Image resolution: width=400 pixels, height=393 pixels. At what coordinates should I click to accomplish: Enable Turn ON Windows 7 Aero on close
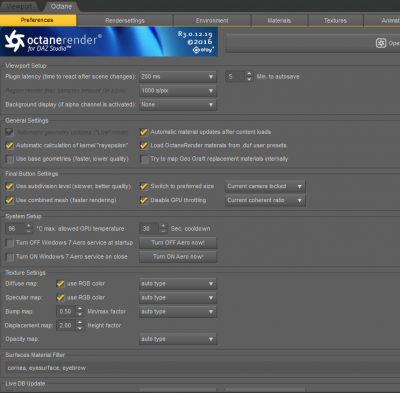point(9,257)
